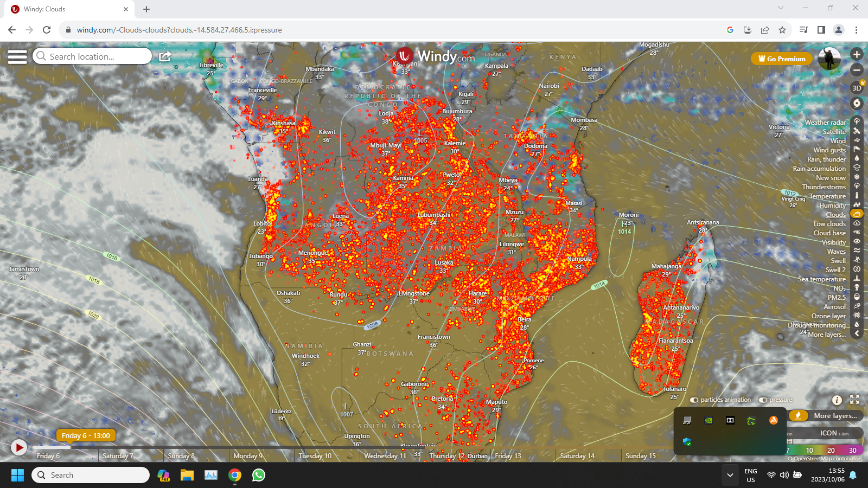Zoom out the map with minus icon
Image resolution: width=868 pixels, height=488 pixels.
(857, 70)
